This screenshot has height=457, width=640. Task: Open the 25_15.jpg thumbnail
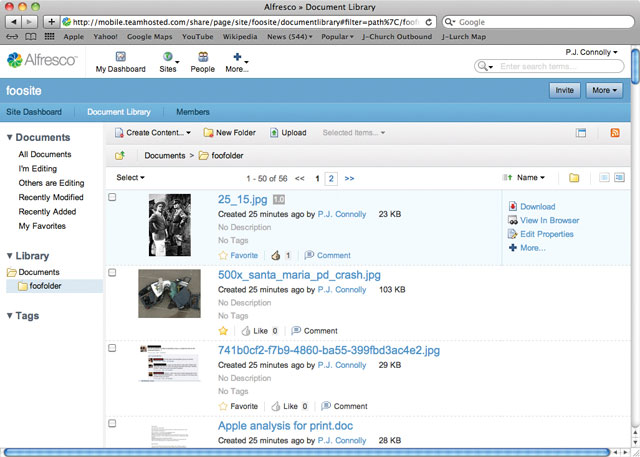tap(169, 225)
